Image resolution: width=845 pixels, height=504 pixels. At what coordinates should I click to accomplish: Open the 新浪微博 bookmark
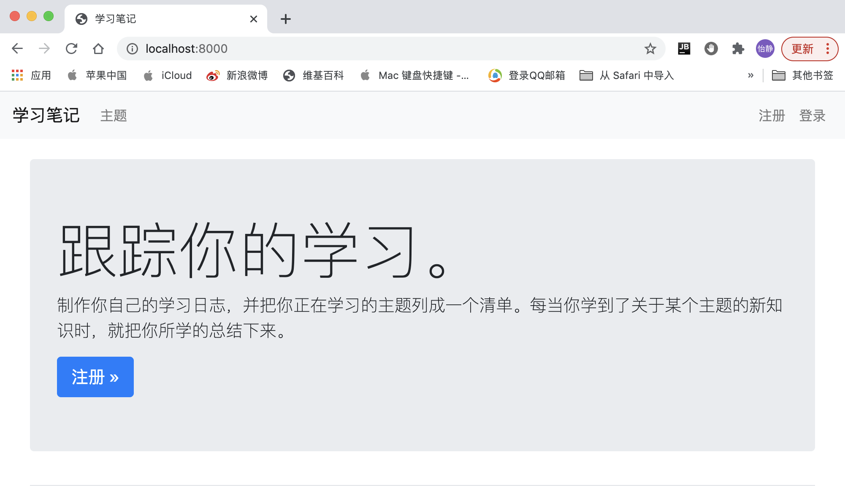click(237, 76)
